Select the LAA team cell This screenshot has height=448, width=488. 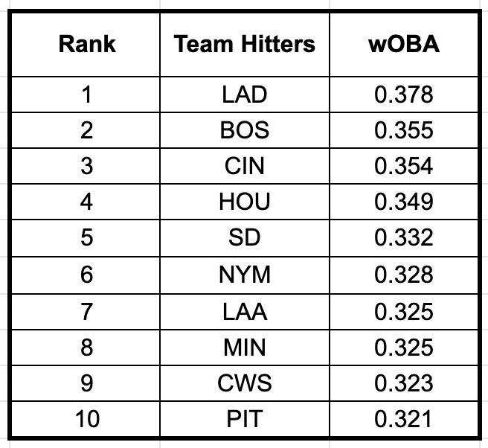(x=245, y=310)
